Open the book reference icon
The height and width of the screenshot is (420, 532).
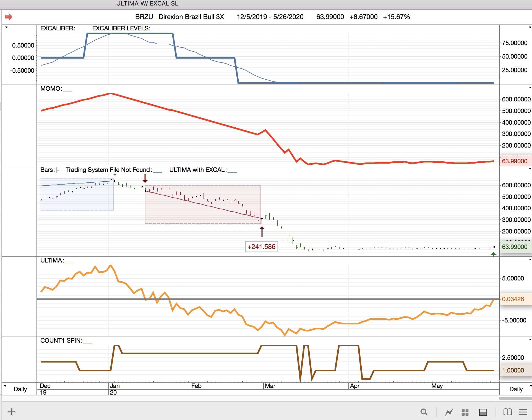click(x=508, y=412)
